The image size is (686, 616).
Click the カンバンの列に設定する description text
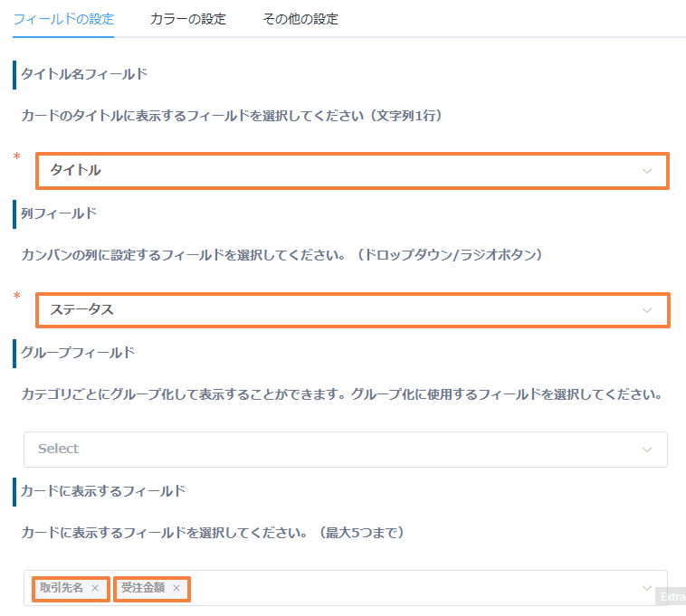(281, 255)
